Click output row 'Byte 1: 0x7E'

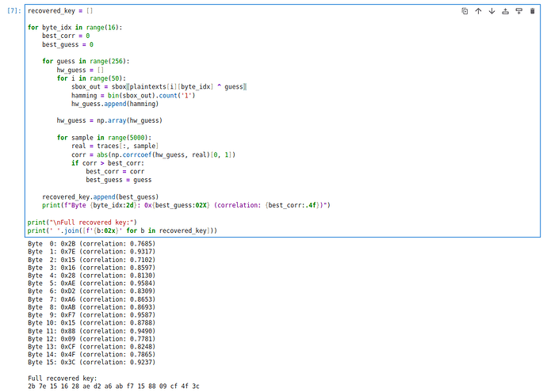click(x=91, y=252)
